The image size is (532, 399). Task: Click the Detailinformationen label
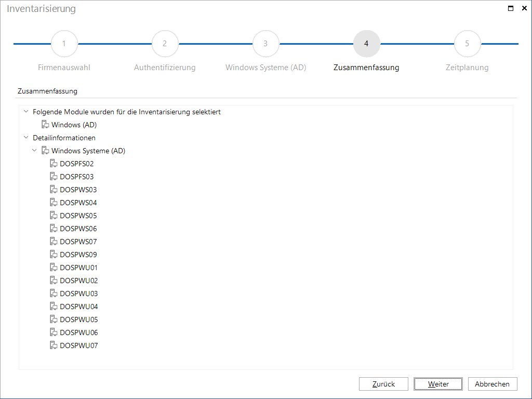click(64, 137)
